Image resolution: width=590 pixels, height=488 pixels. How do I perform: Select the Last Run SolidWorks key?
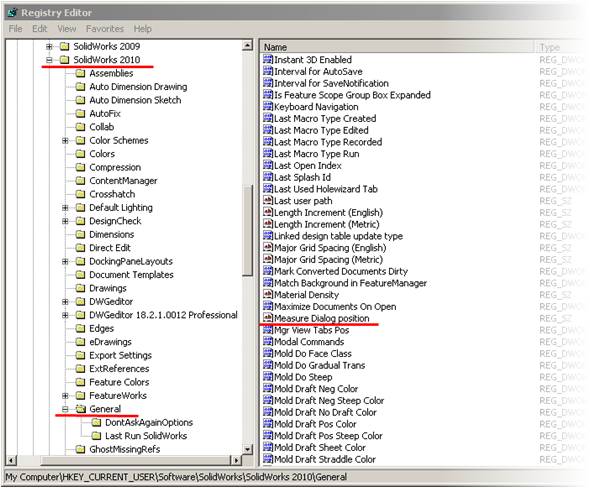(x=146, y=436)
